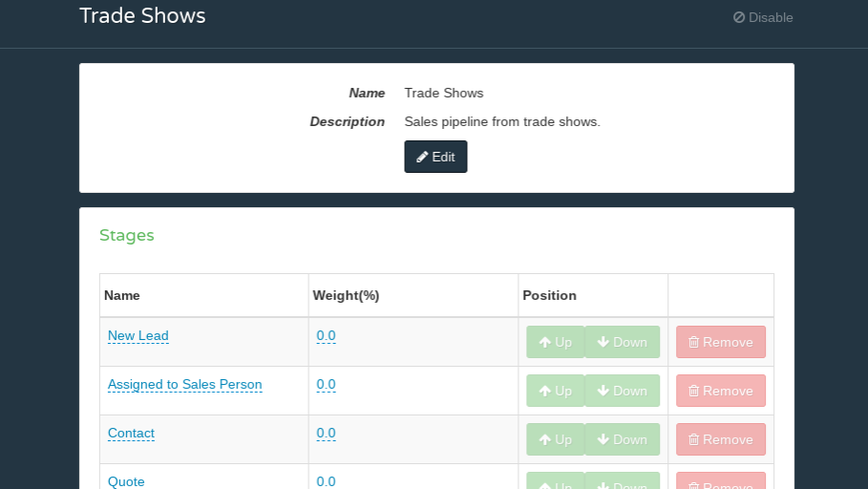Edit weight value of New Lead
868x489 pixels.
[x=326, y=335]
